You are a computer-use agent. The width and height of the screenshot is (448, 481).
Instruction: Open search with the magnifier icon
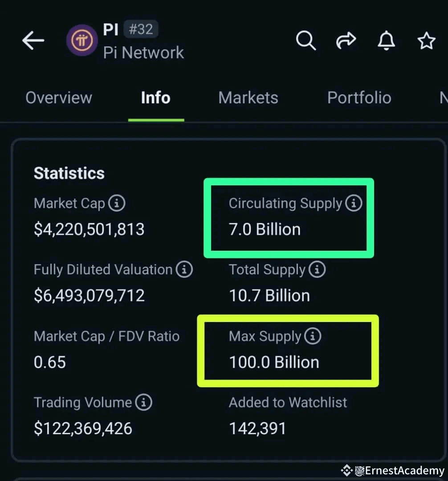(306, 40)
